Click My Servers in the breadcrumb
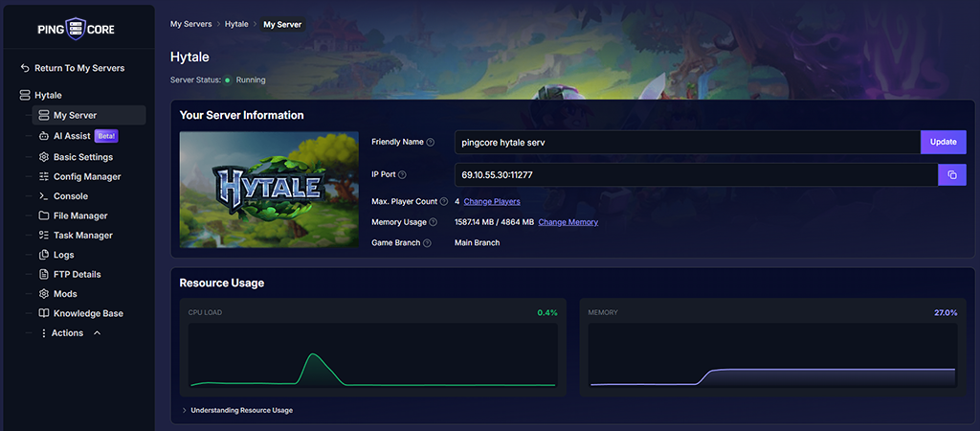Viewport: 980px width, 431px height. [x=190, y=24]
